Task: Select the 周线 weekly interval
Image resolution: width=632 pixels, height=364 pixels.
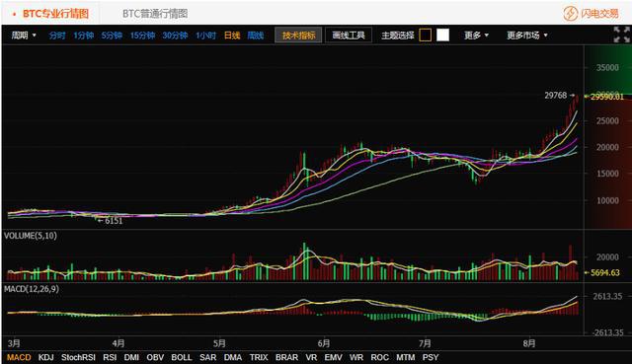Action: click(255, 36)
